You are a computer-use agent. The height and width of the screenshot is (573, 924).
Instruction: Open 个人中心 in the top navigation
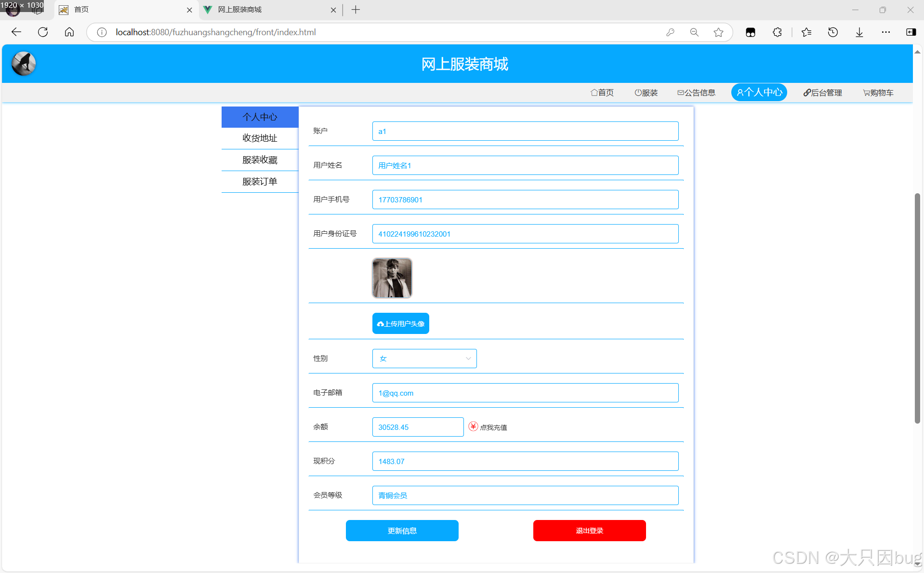(759, 92)
